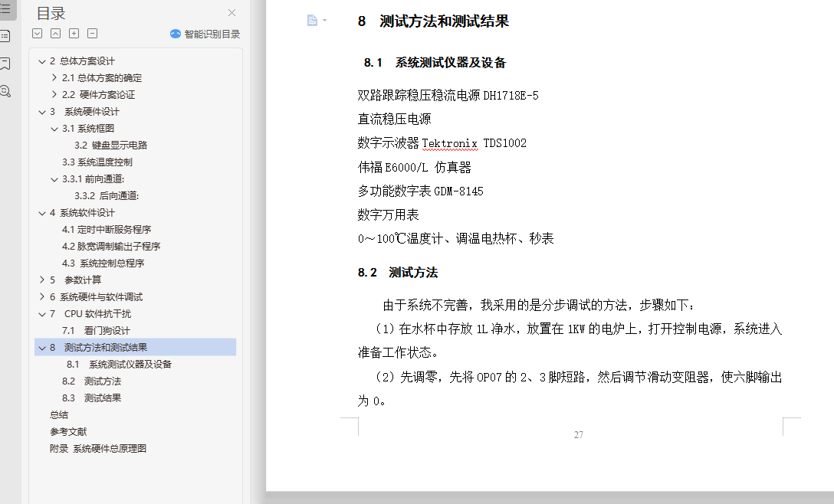Viewport: 834px width, 504px height.
Task: Click the minus box demote level icon
Action: tap(92, 34)
